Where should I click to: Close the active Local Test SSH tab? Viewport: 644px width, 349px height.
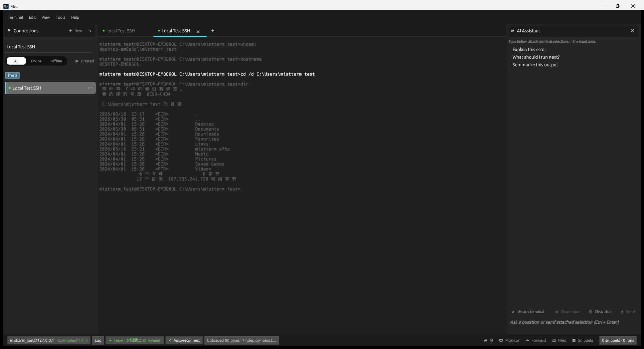pyautogui.click(x=198, y=32)
